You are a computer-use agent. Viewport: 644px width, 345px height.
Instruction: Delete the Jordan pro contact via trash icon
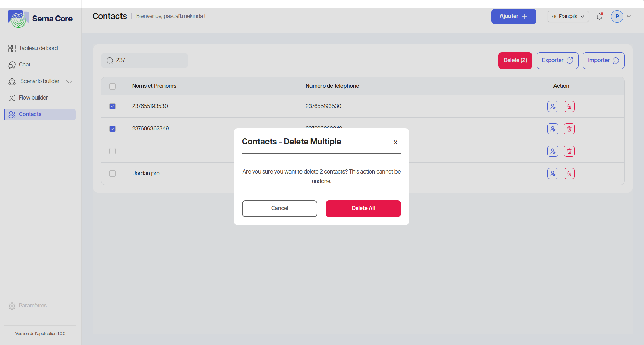(x=569, y=174)
